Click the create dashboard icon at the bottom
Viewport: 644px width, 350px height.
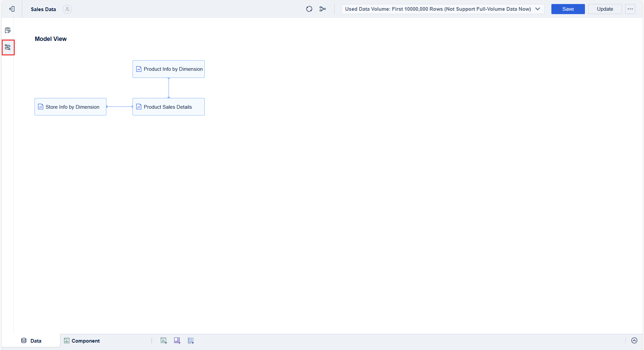(x=177, y=340)
